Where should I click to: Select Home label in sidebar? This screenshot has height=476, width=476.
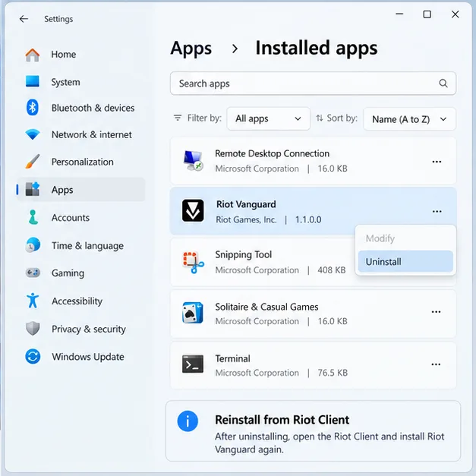pos(64,55)
